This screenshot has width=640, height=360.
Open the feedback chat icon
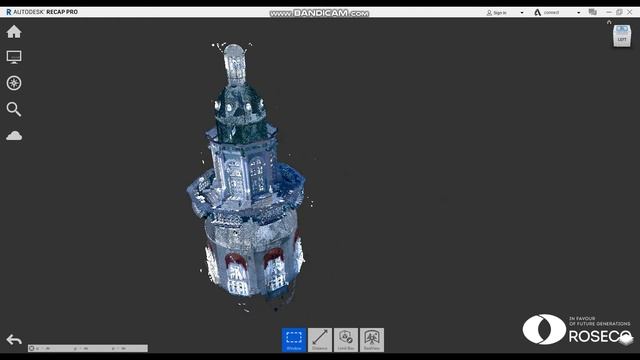tap(593, 12)
